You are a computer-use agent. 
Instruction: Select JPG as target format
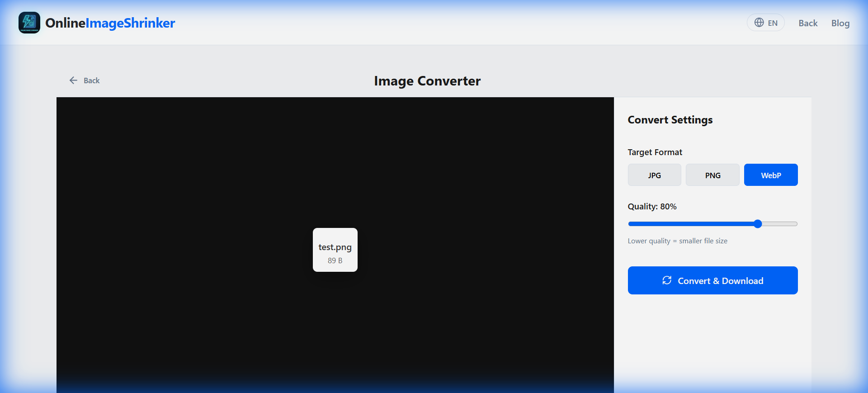(654, 175)
